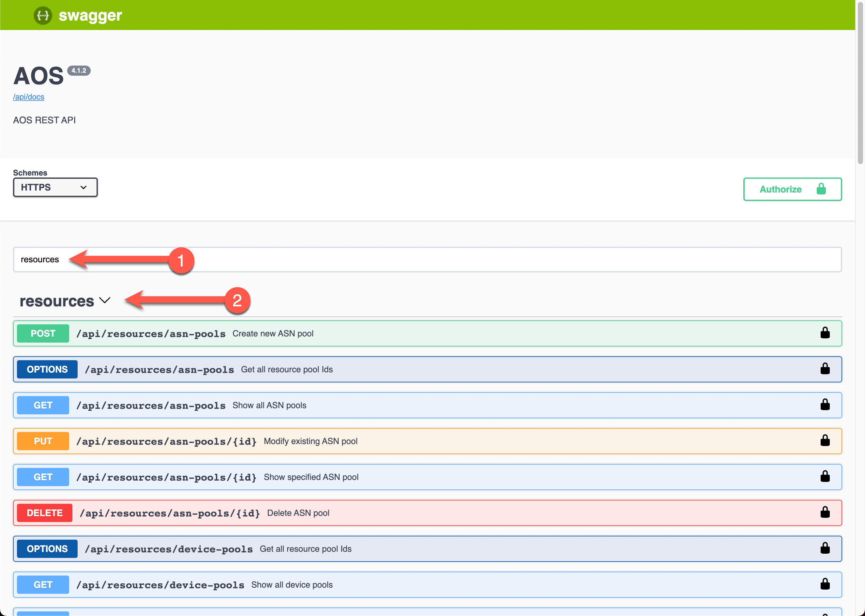Screen dimensions: 865x616
Task: Expand the PUT badge for asn-pools/{id}
Action: tap(43, 441)
